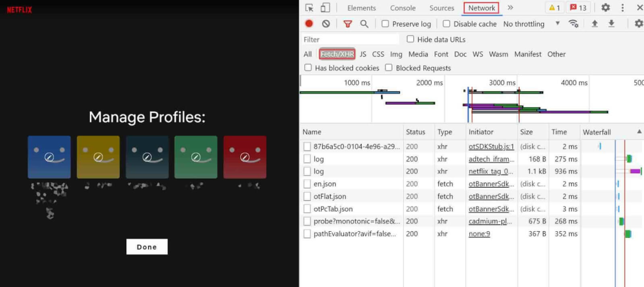Image resolution: width=644 pixels, height=287 pixels.
Task: Open the none:9 initiator link
Action: coord(479,234)
